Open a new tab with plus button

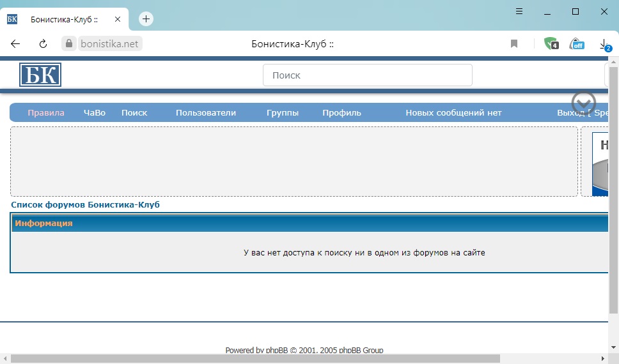point(146,19)
